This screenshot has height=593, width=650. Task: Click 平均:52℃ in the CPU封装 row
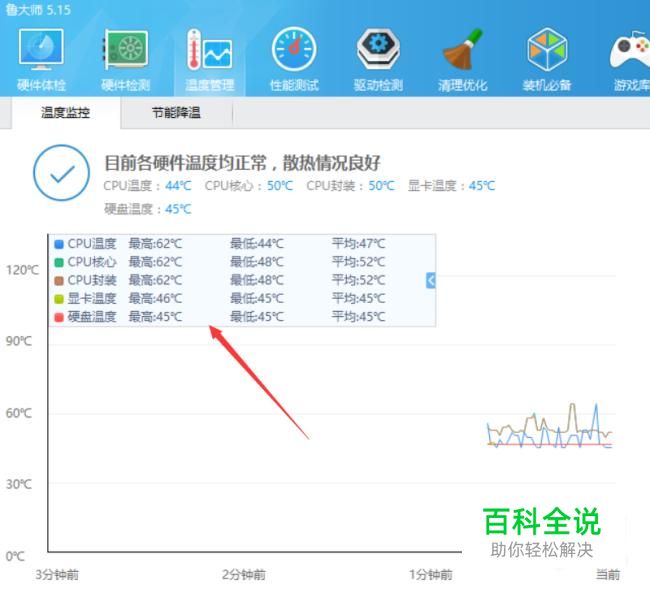(358, 280)
